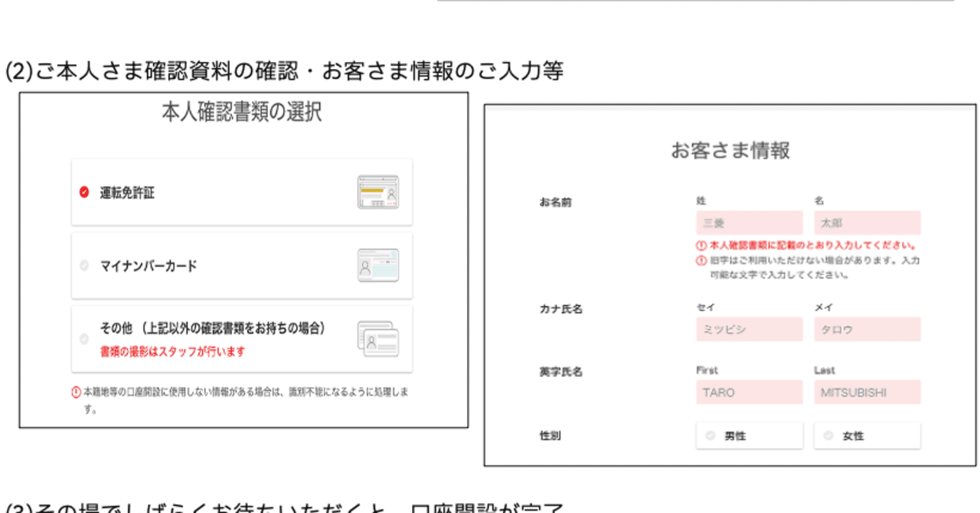Click the 姓 field containing 三菱
980x513 pixels.
[x=749, y=222]
